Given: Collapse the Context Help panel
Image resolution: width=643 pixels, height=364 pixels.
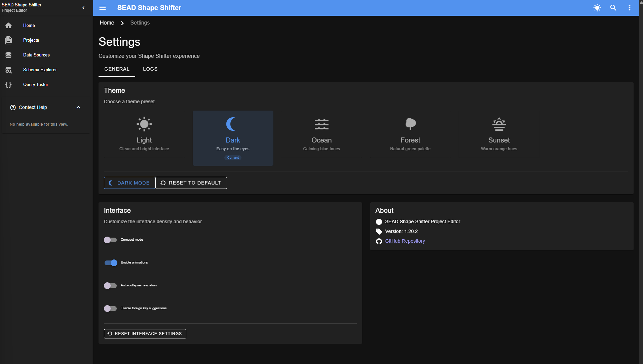Looking at the screenshot, I should pyautogui.click(x=78, y=108).
